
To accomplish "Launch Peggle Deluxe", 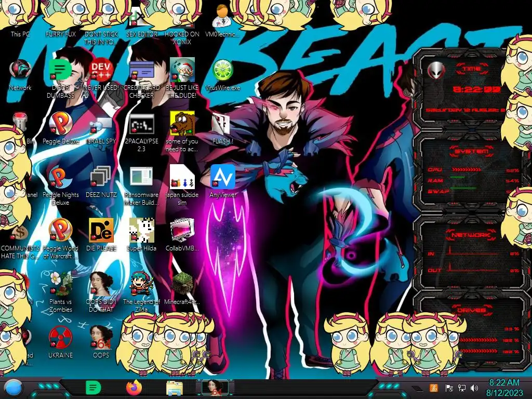I will 60,128.
